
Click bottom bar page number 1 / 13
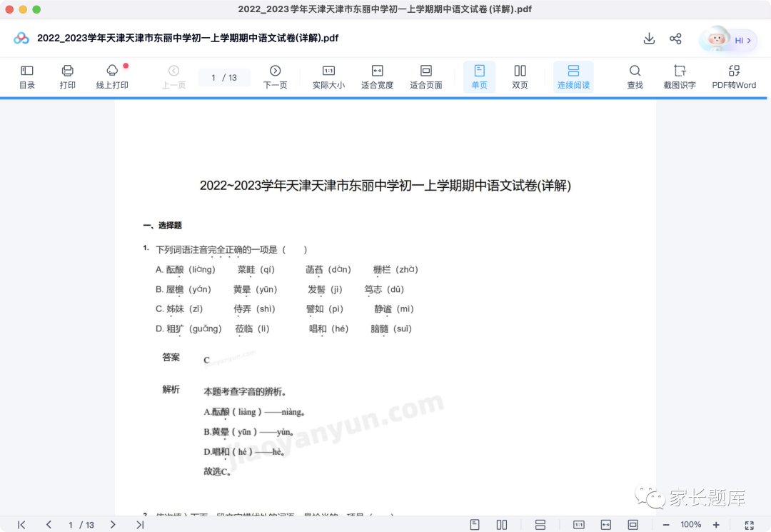pos(81,525)
